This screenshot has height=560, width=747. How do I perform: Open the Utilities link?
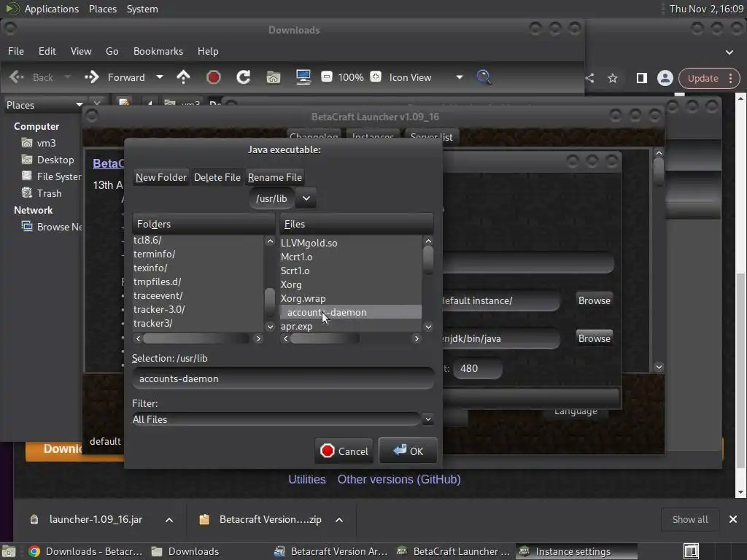point(307,479)
